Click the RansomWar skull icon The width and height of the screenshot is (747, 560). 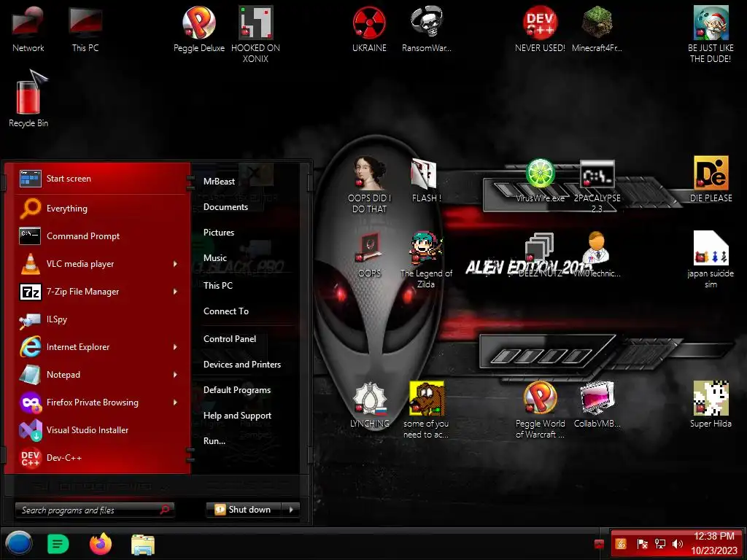[426, 29]
